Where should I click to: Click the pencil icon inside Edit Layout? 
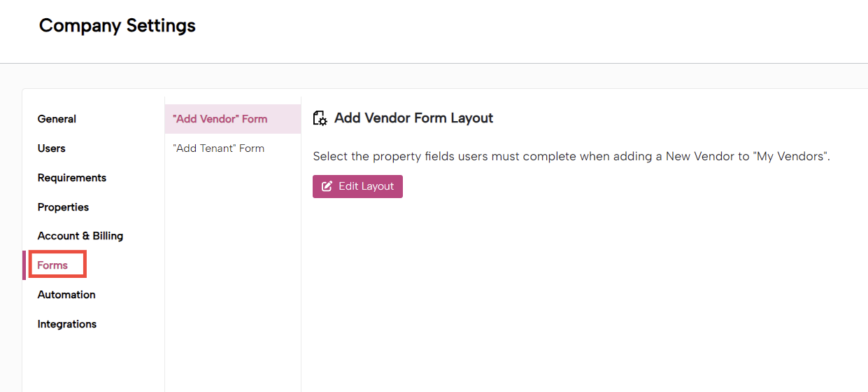pyautogui.click(x=327, y=186)
